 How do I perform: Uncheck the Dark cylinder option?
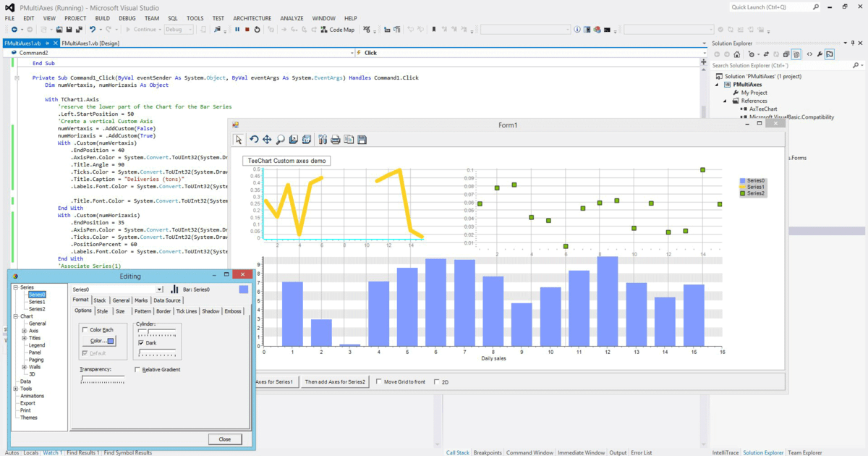[x=141, y=342]
